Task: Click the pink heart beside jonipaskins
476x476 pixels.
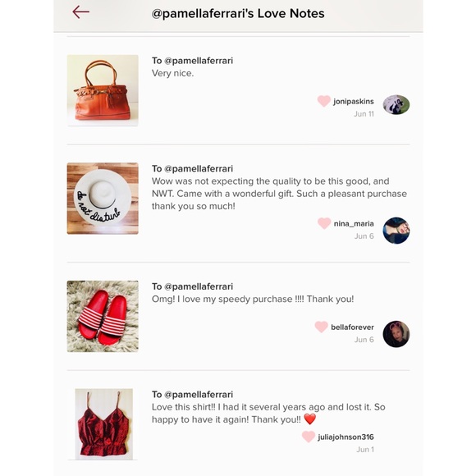Action: pos(323,101)
